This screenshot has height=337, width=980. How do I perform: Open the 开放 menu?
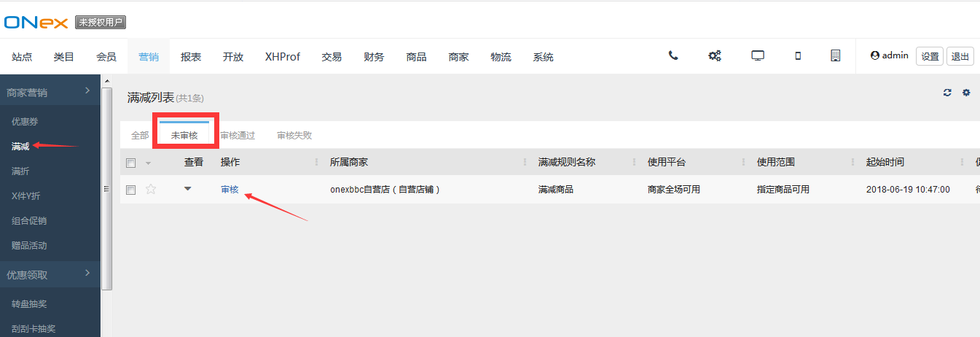[x=233, y=57]
